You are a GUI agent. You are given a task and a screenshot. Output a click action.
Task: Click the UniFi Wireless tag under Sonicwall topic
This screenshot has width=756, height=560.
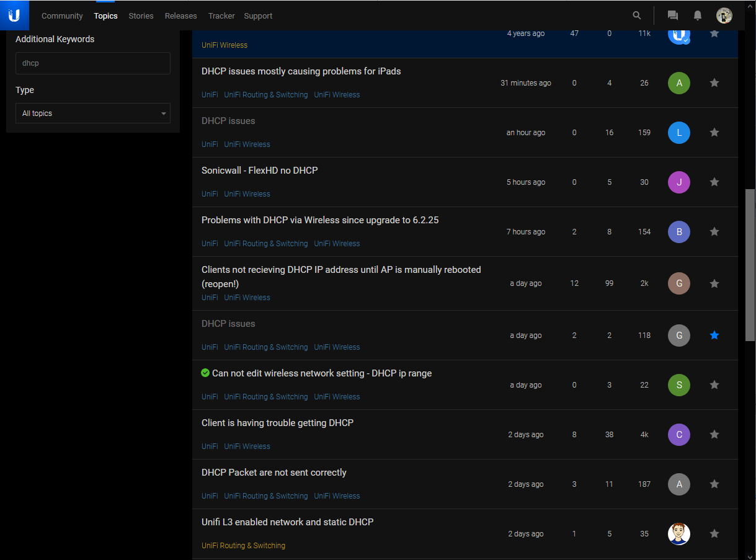coord(247,194)
